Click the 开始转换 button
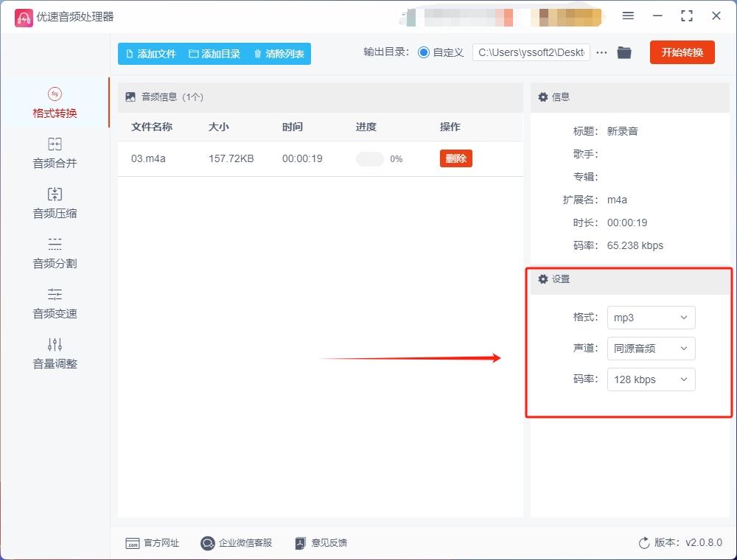Screen dimensions: 737x560 tap(682, 52)
